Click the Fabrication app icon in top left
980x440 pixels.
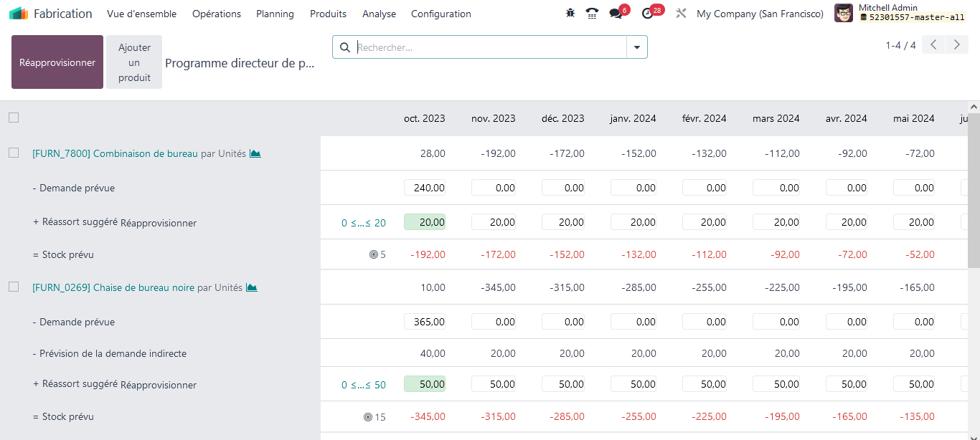tap(18, 13)
